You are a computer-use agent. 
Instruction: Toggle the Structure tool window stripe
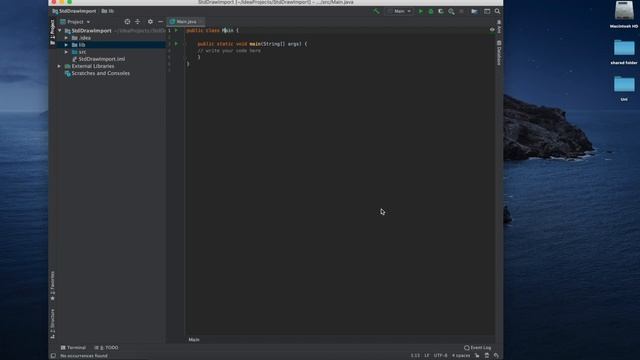tap(52, 323)
